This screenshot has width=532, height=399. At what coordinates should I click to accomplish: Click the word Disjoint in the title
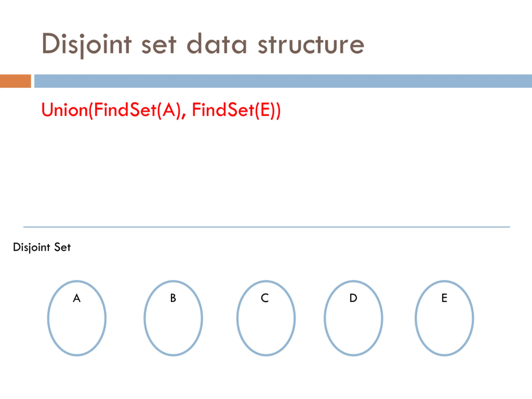point(87,45)
